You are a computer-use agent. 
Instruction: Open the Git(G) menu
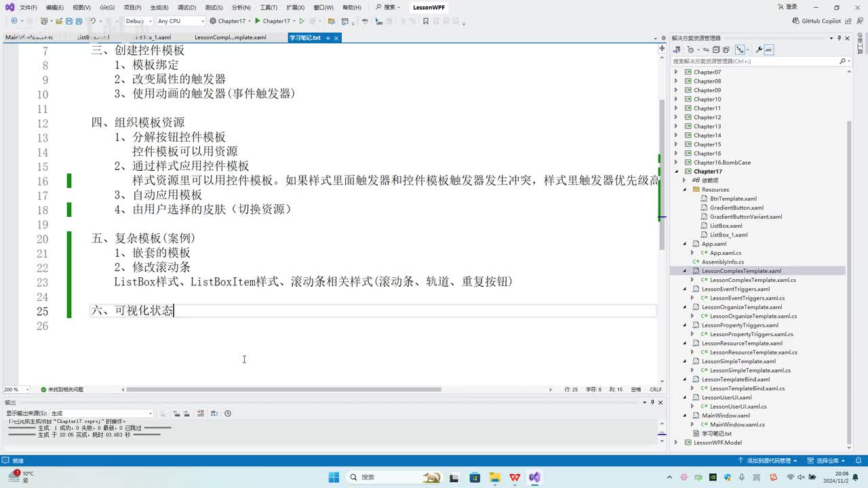107,7
